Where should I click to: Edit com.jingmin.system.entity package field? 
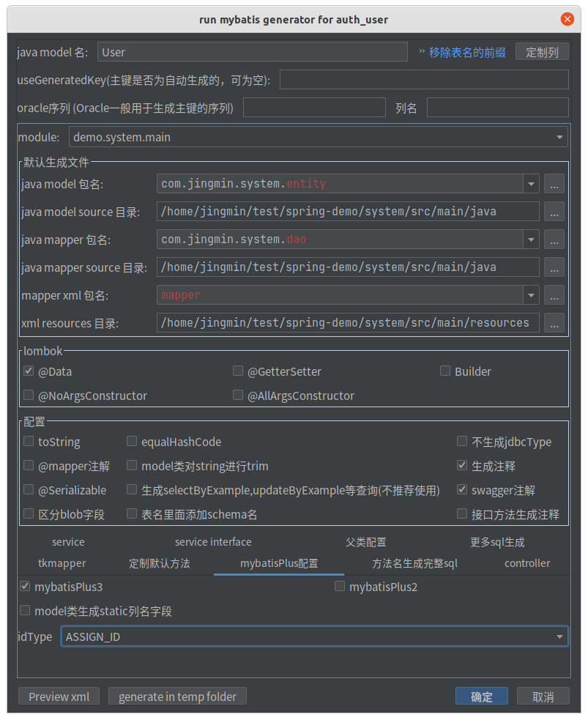(340, 184)
